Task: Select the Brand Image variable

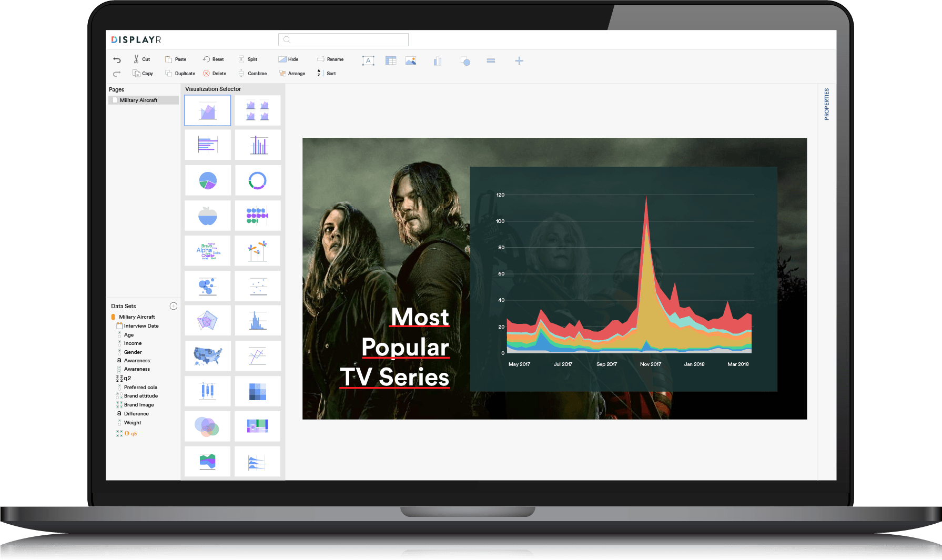Action: (x=135, y=405)
